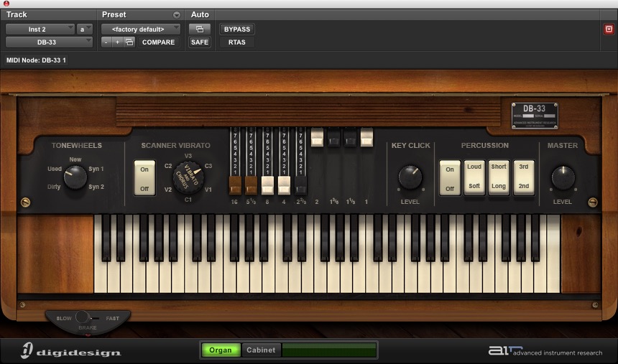Open the DB-33 plug-in selector dropdown
This screenshot has width=618, height=364.
[49, 42]
